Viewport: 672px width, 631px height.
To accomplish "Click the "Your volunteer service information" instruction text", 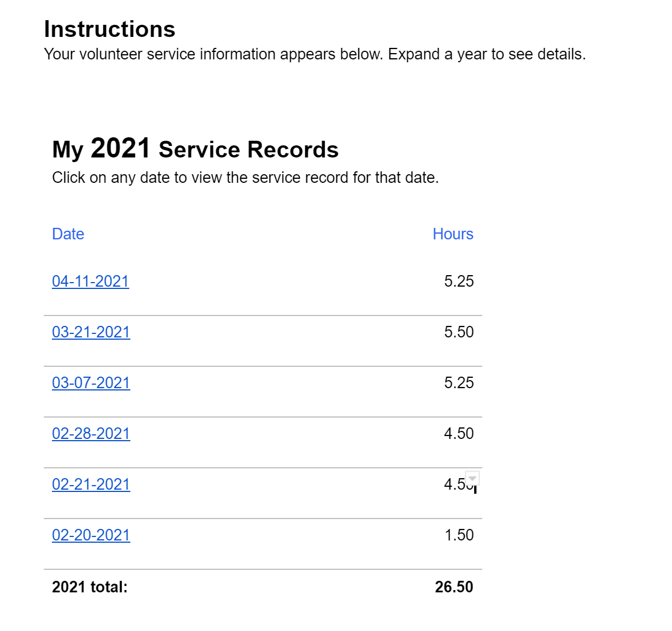I will point(314,54).
